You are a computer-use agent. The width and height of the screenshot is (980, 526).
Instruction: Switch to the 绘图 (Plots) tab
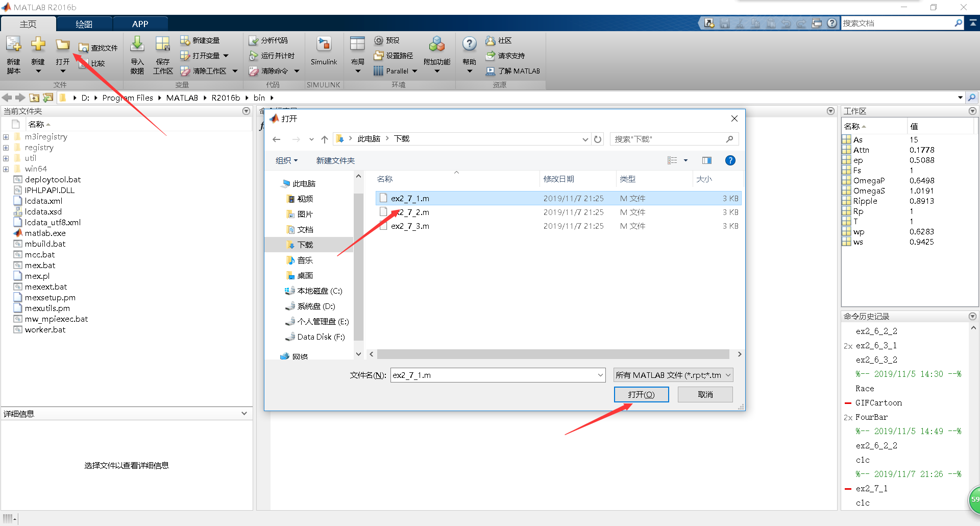[x=84, y=23]
